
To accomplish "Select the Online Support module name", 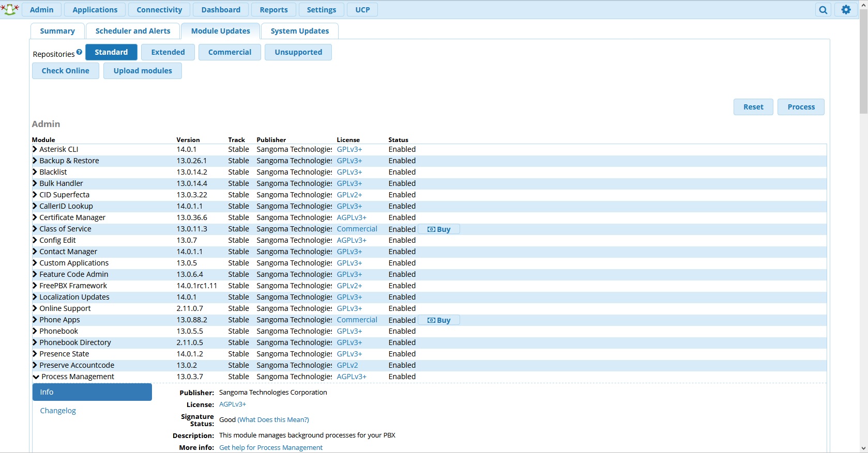I will click(x=65, y=308).
